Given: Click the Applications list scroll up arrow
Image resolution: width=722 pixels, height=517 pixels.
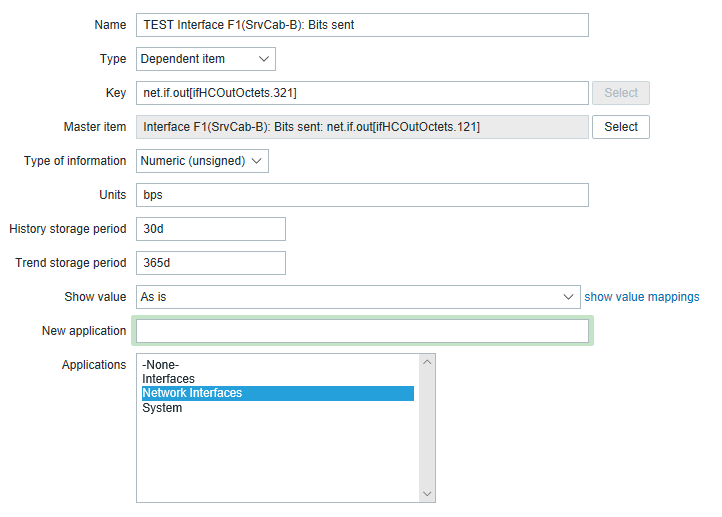Looking at the screenshot, I should [427, 362].
